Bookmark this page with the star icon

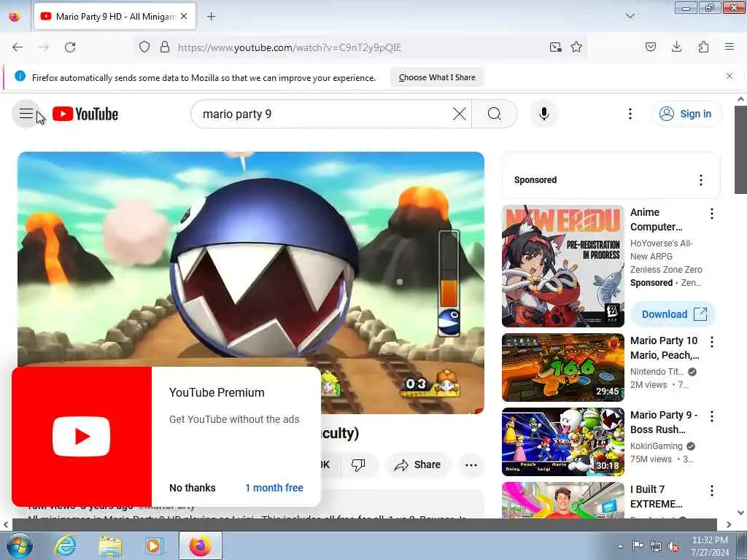click(576, 47)
